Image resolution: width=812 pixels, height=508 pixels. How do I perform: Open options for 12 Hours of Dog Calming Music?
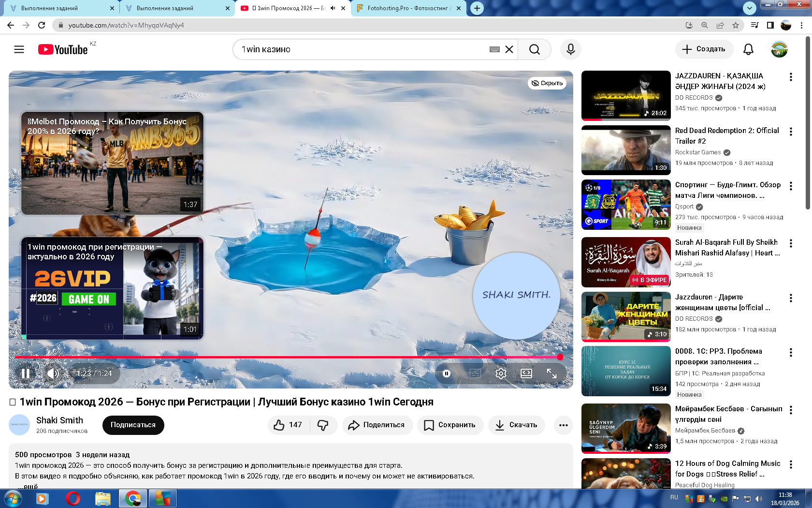tap(791, 464)
